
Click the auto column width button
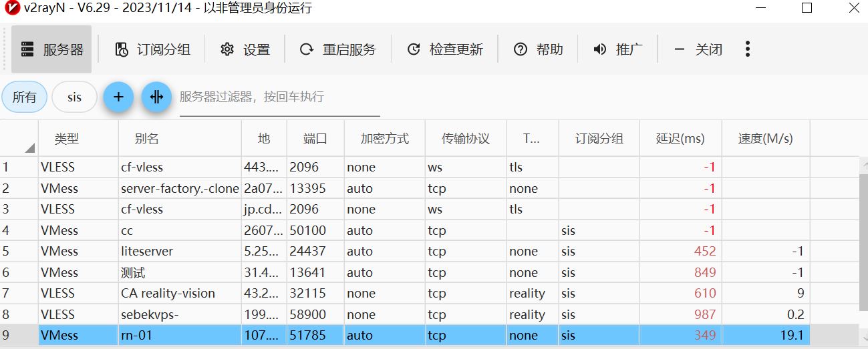(156, 97)
